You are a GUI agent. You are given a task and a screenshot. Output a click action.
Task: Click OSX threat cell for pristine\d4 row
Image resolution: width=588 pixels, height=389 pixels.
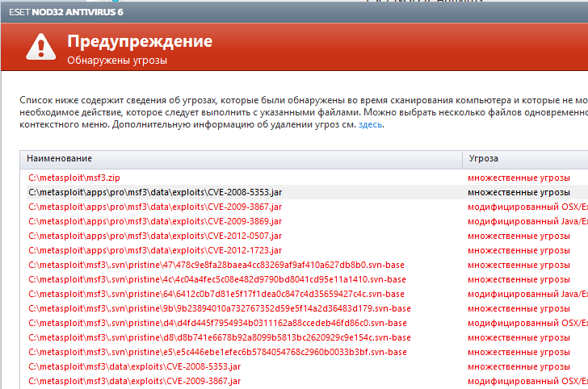click(527, 323)
